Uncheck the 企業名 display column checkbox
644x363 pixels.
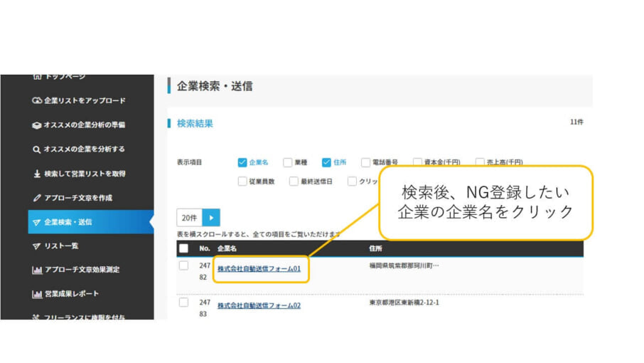coord(242,162)
